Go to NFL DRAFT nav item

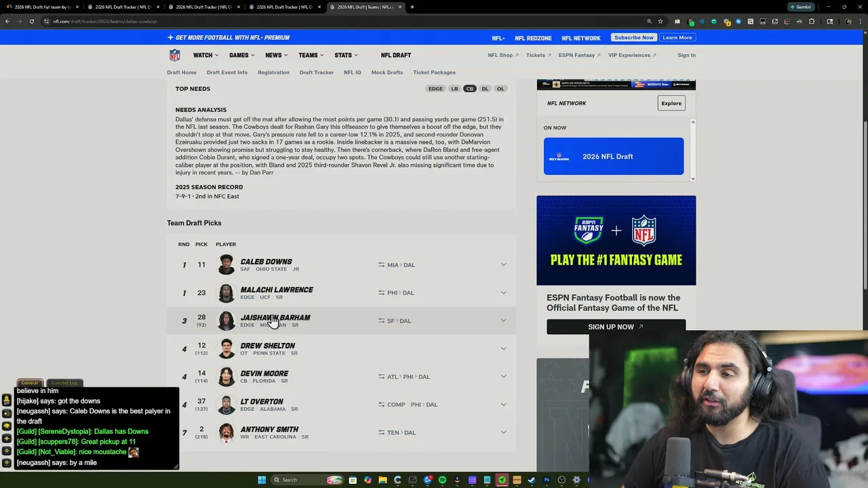pos(396,55)
